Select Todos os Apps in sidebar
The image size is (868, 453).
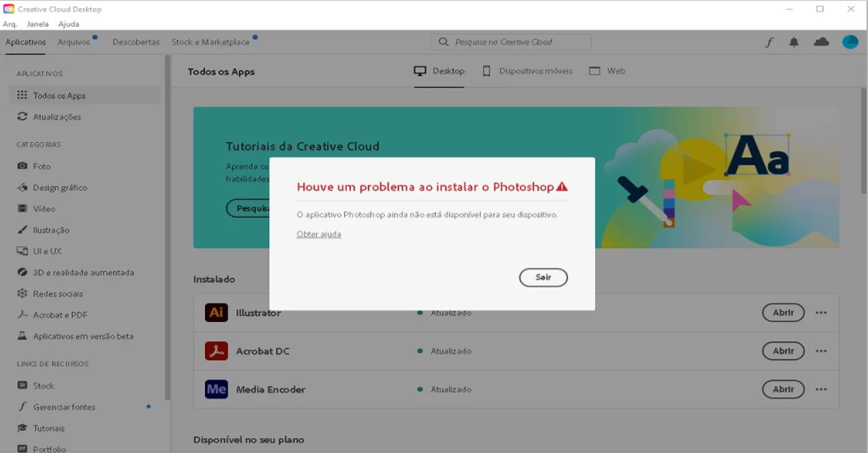pos(85,96)
